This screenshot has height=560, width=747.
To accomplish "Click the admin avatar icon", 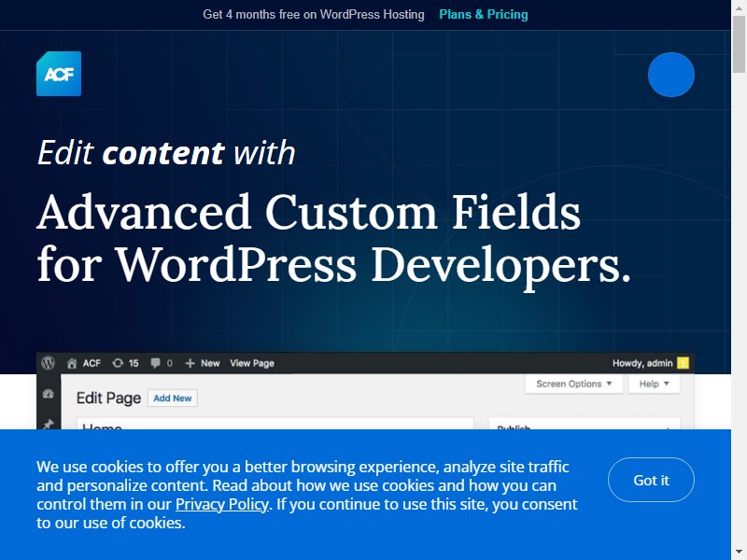I will [x=683, y=363].
